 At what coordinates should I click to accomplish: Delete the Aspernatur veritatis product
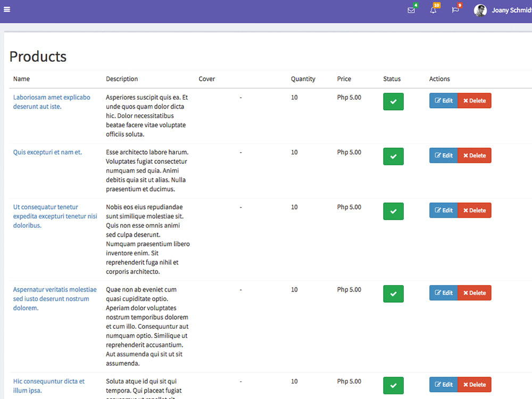click(474, 293)
